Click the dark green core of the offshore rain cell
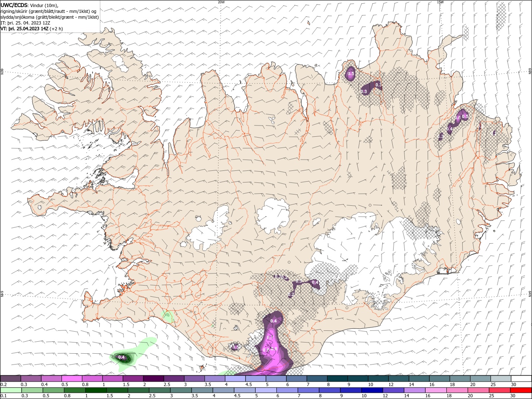532x399 pixels. pos(125,358)
